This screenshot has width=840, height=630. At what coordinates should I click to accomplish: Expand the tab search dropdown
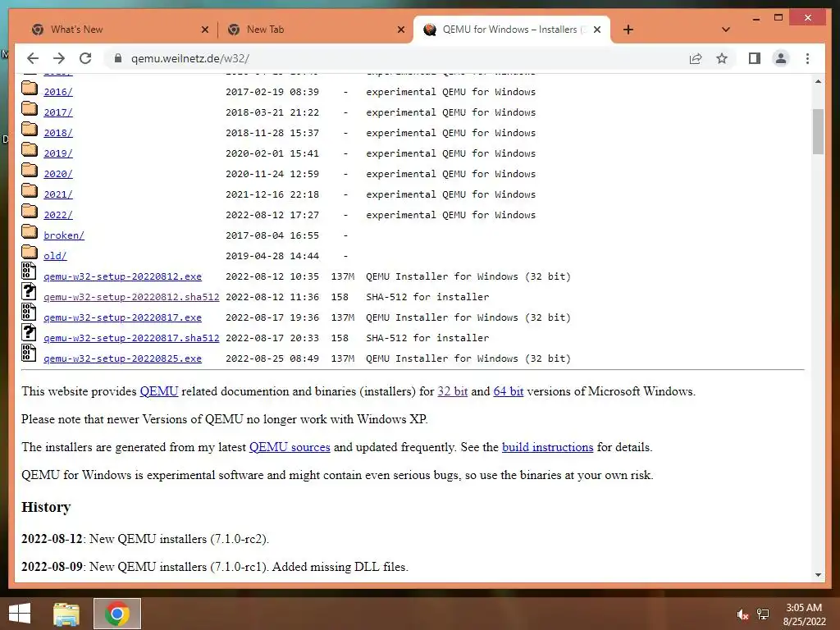725,30
